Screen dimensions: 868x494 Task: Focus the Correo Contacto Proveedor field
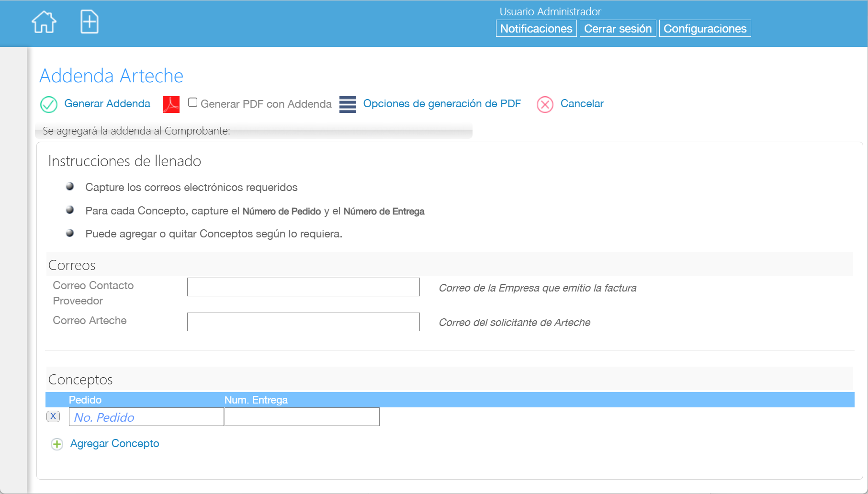(x=303, y=287)
